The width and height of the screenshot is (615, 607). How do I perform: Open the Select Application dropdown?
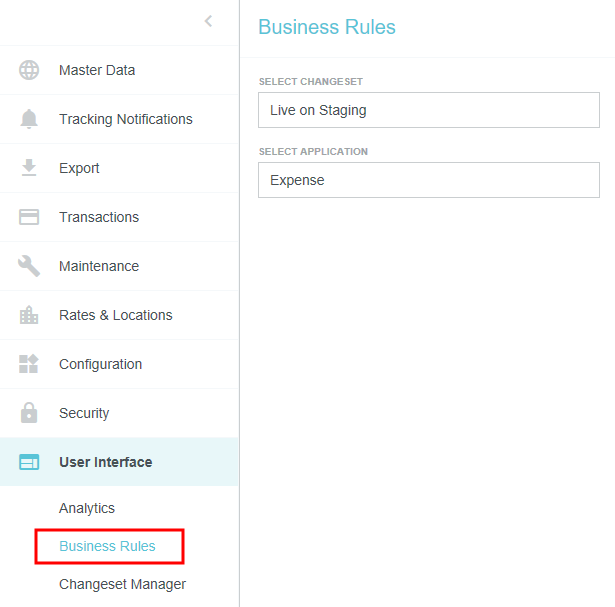pos(428,181)
